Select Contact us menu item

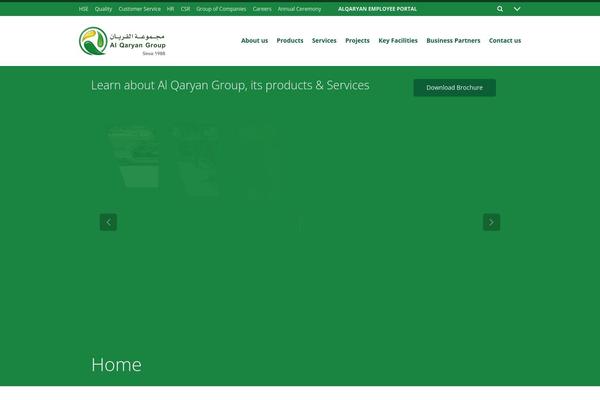[x=505, y=41]
